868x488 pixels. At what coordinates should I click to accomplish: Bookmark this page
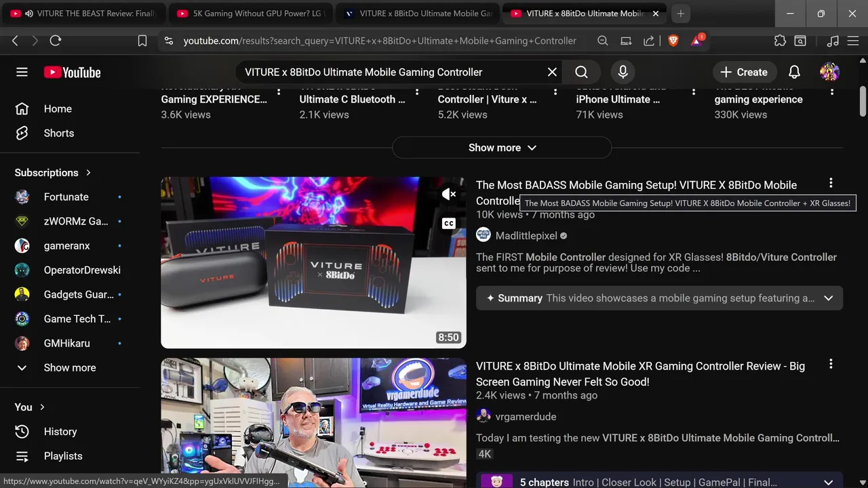tap(142, 41)
